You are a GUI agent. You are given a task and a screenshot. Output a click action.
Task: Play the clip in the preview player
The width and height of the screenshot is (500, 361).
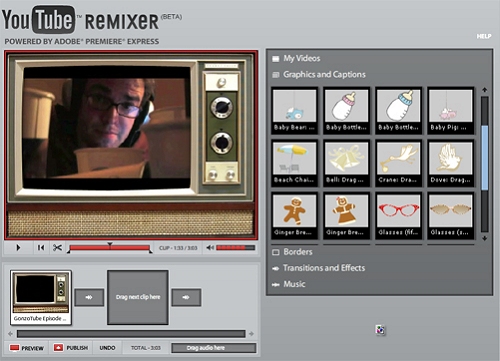tap(18, 248)
